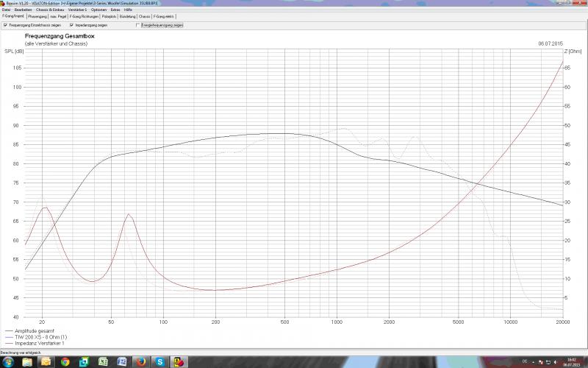Screen dimensions: 588x368
Task: Select the Polarplots tab
Action: (108, 15)
